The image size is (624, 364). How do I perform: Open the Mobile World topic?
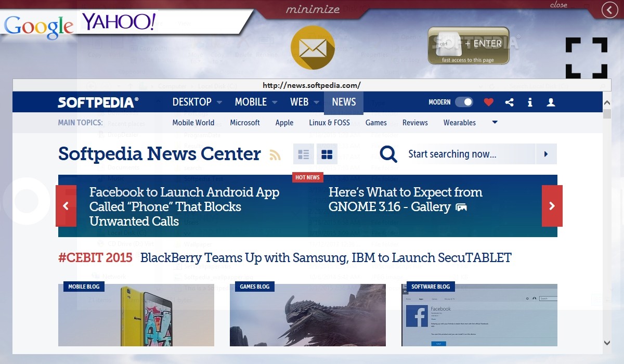193,123
